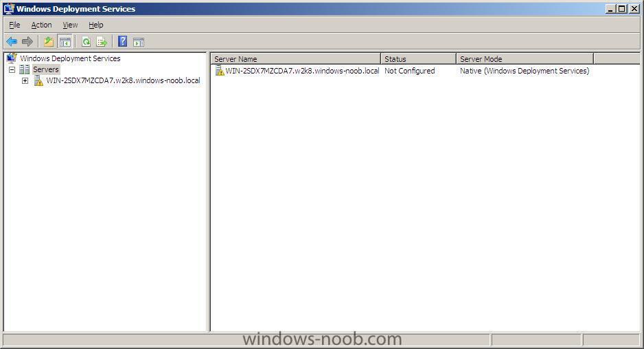Image resolution: width=644 pixels, height=349 pixels.
Task: Minimize the Windows Deployment Services window
Action: point(611,9)
